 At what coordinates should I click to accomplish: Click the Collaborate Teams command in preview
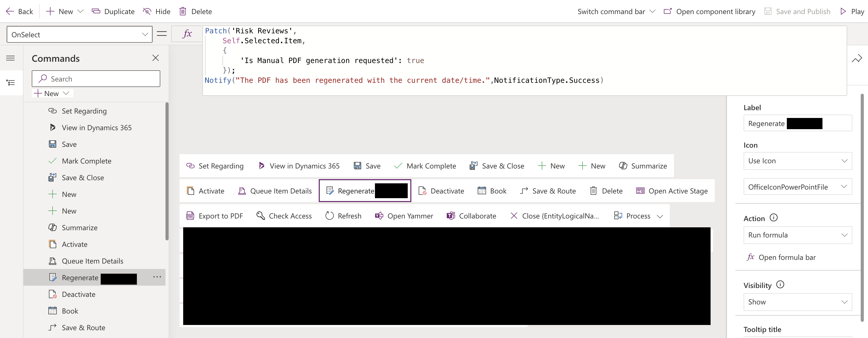click(471, 216)
